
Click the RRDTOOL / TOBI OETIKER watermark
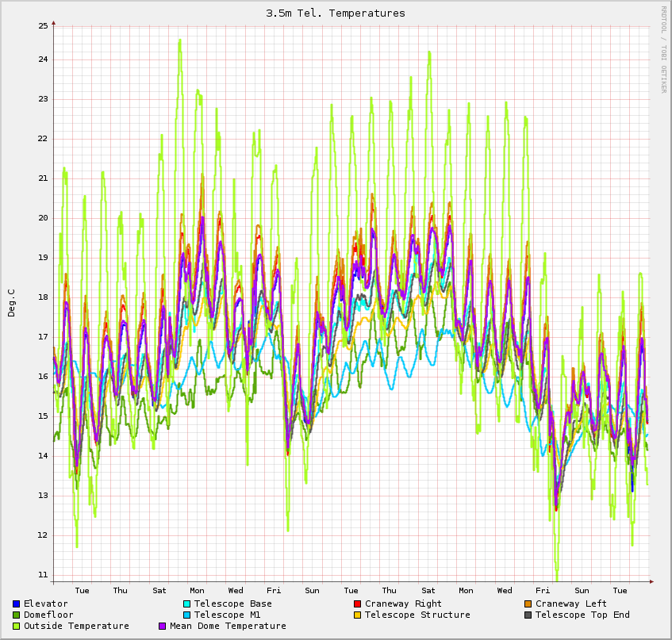pos(663,49)
